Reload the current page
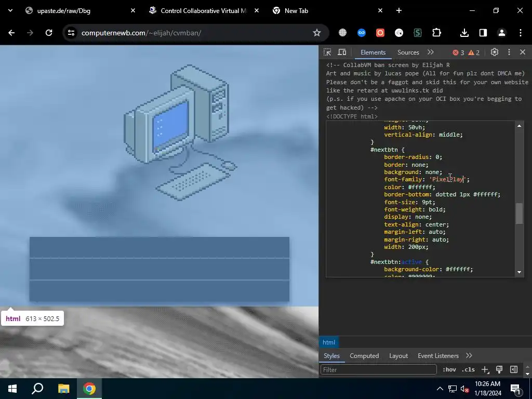The width and height of the screenshot is (532, 399). [49, 33]
